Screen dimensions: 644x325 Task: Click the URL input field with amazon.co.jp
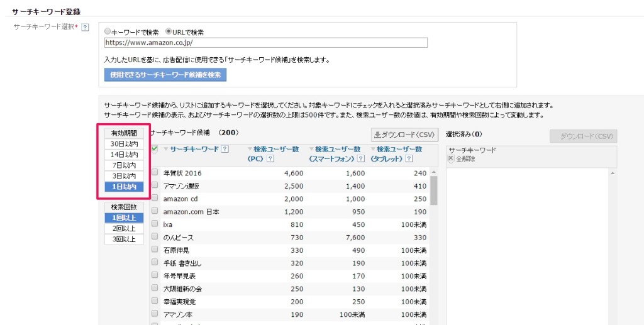(266, 43)
